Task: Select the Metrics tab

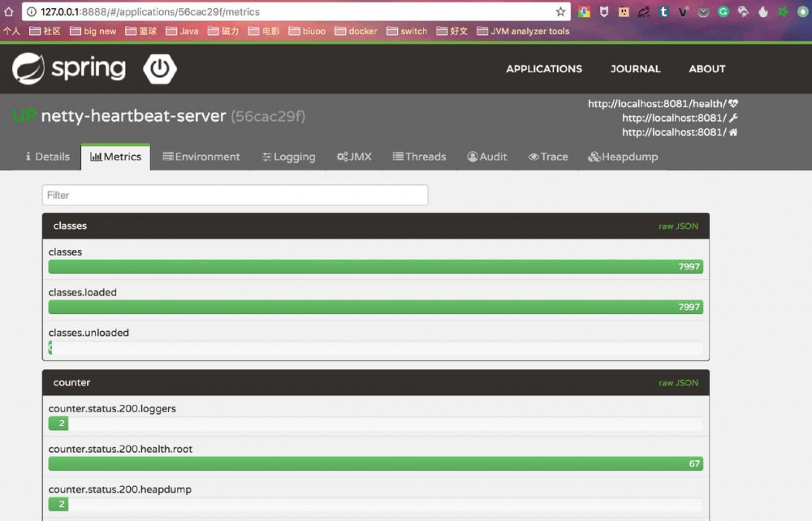Action: coord(115,157)
